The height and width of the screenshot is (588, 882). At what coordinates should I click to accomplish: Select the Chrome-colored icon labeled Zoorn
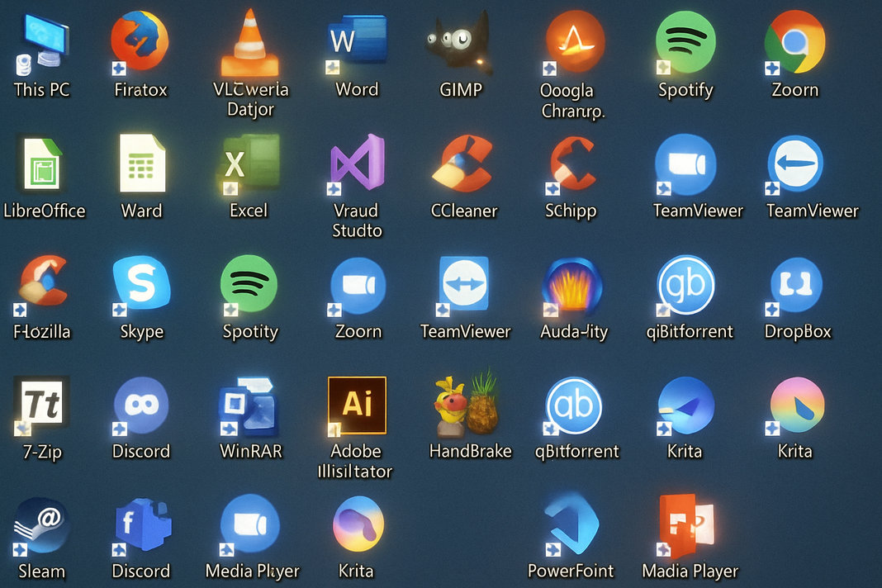[x=794, y=42]
